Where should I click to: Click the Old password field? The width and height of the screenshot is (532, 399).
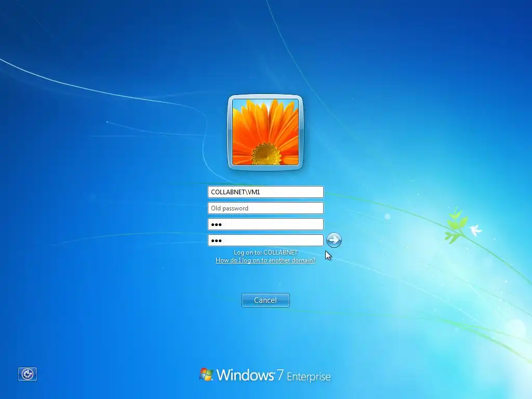click(265, 208)
